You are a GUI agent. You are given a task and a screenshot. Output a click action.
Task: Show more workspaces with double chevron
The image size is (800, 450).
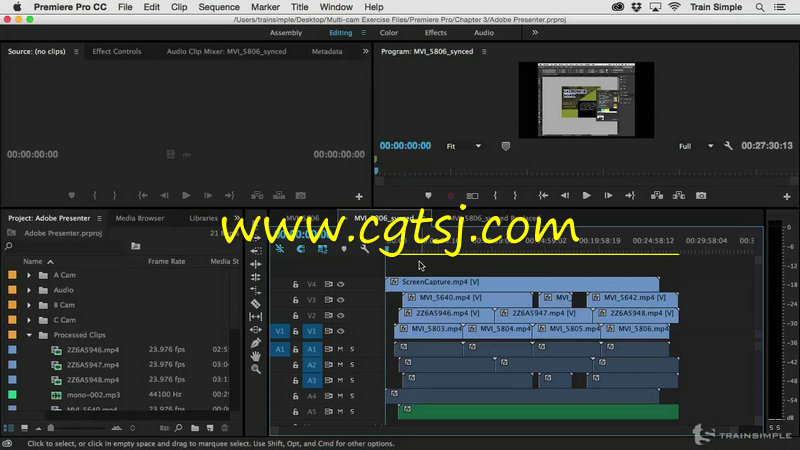click(535, 33)
